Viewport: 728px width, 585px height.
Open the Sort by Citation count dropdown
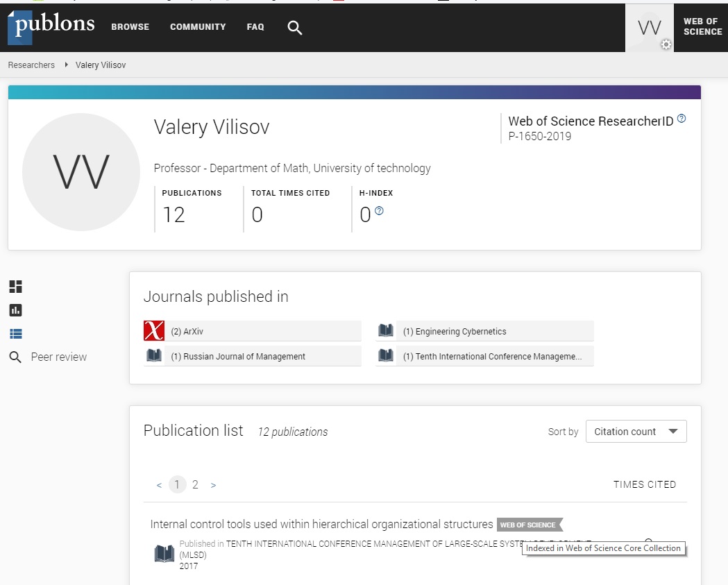tap(636, 432)
